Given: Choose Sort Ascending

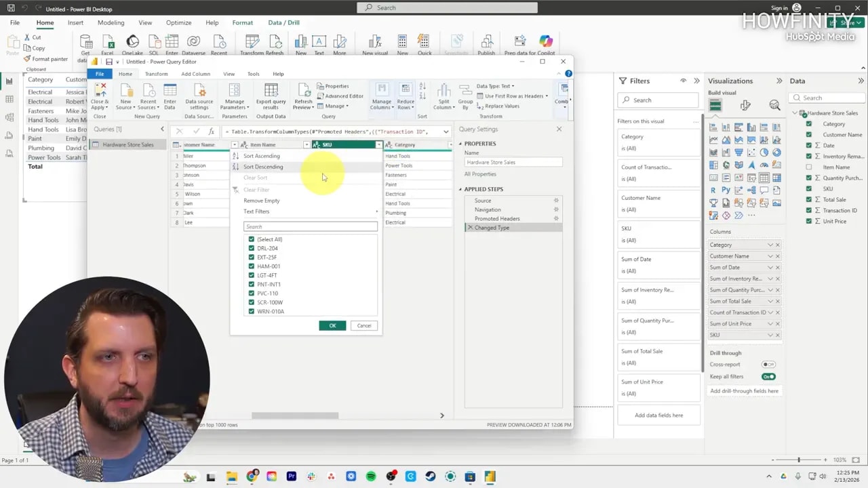Looking at the screenshot, I should (262, 156).
